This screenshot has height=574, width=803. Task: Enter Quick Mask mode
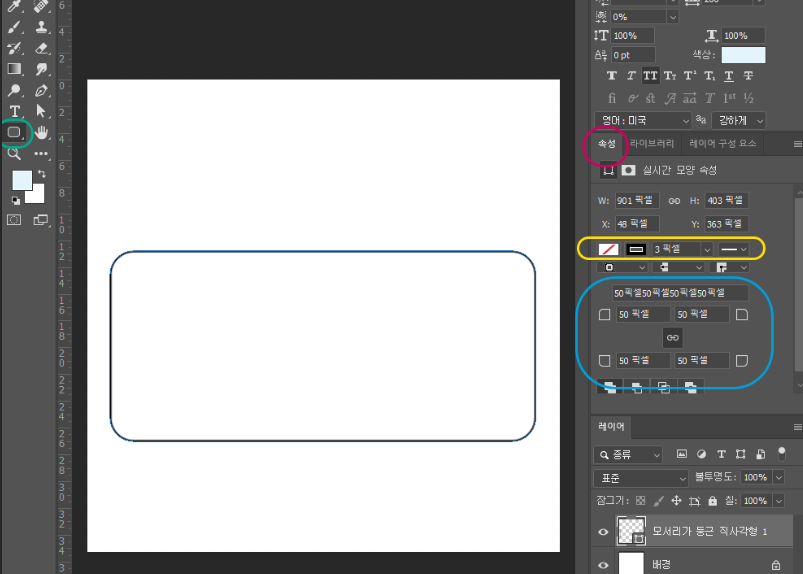14,220
